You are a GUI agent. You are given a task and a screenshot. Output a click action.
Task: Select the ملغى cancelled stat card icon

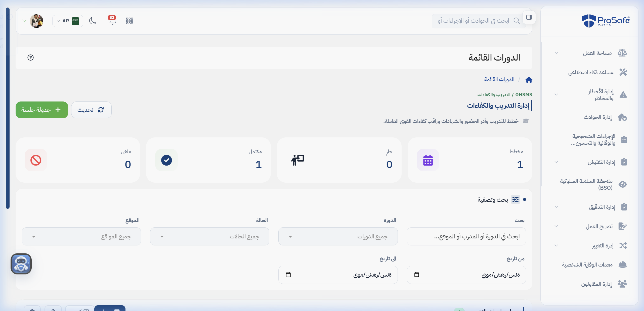36,160
